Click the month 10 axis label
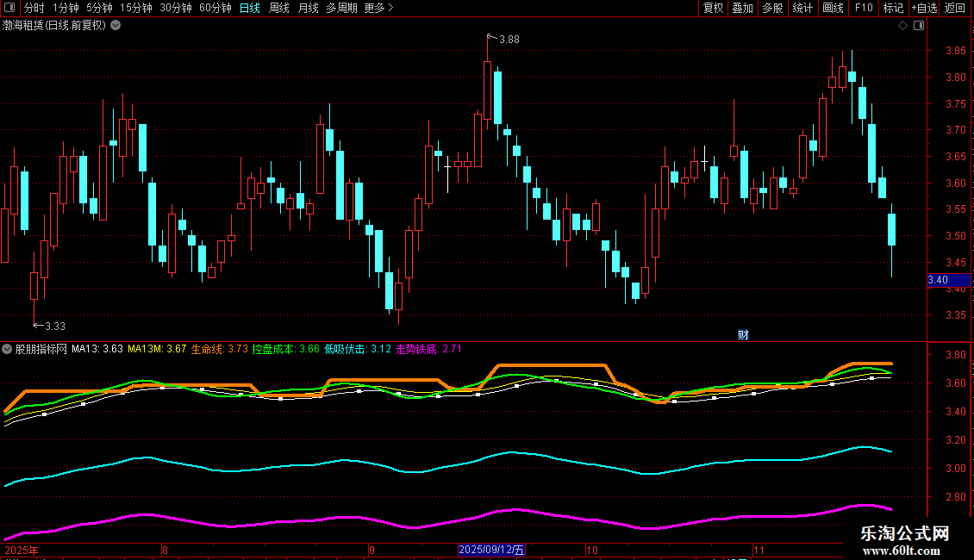 click(x=592, y=550)
